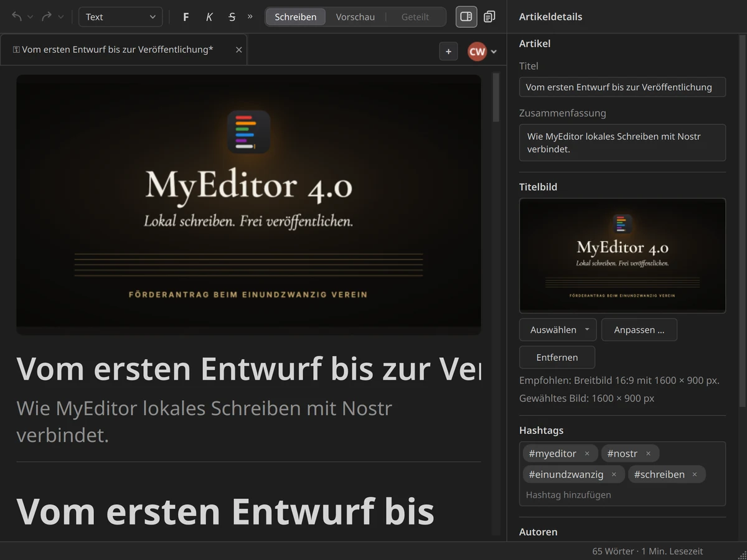Switch to Vorschau mode
Screen dimensions: 747x560
point(355,17)
